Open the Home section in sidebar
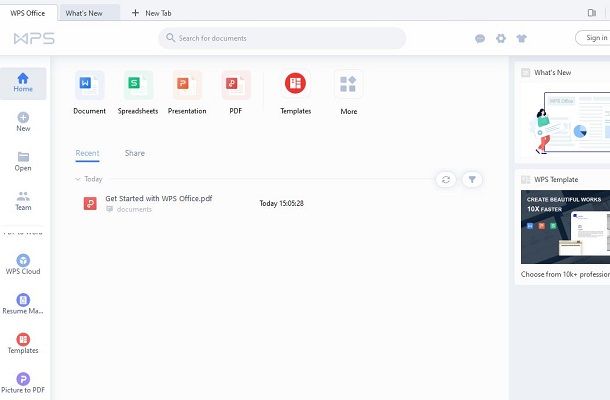610x400 pixels. pyautogui.click(x=23, y=83)
